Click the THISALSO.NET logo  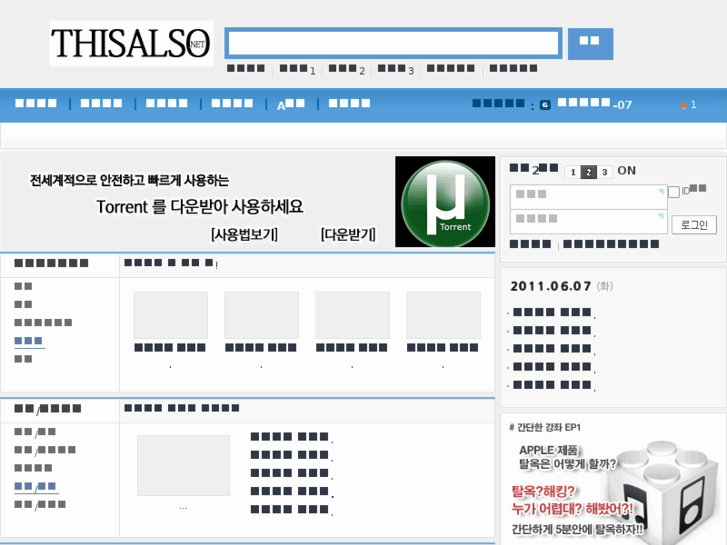[x=131, y=43]
